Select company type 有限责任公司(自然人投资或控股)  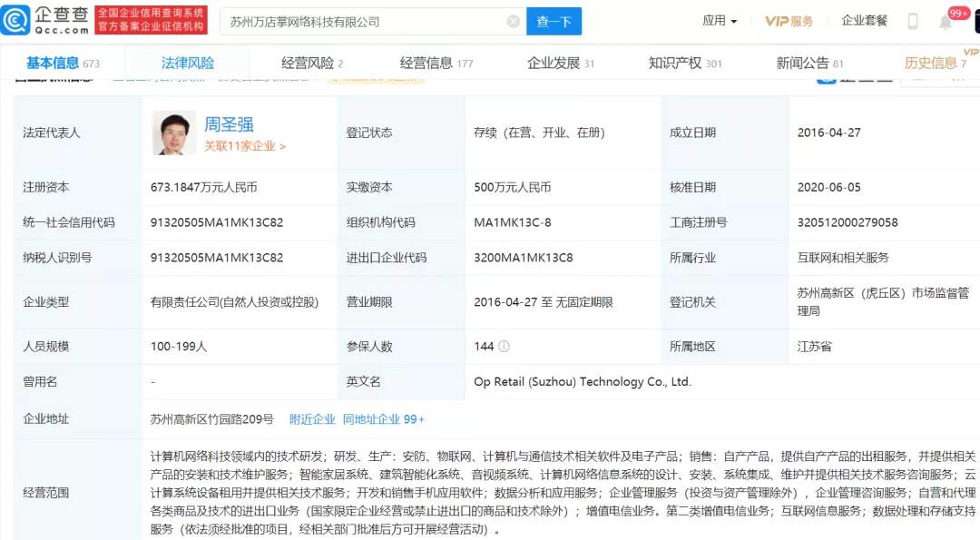tap(234, 302)
